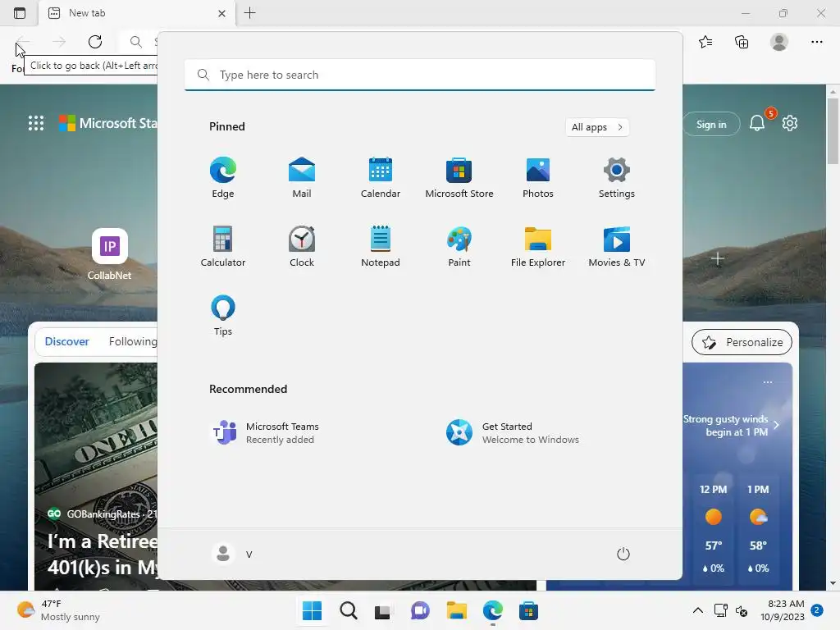The image size is (840, 630).
Task: Click the clock and date in taskbar
Action: pos(782,610)
